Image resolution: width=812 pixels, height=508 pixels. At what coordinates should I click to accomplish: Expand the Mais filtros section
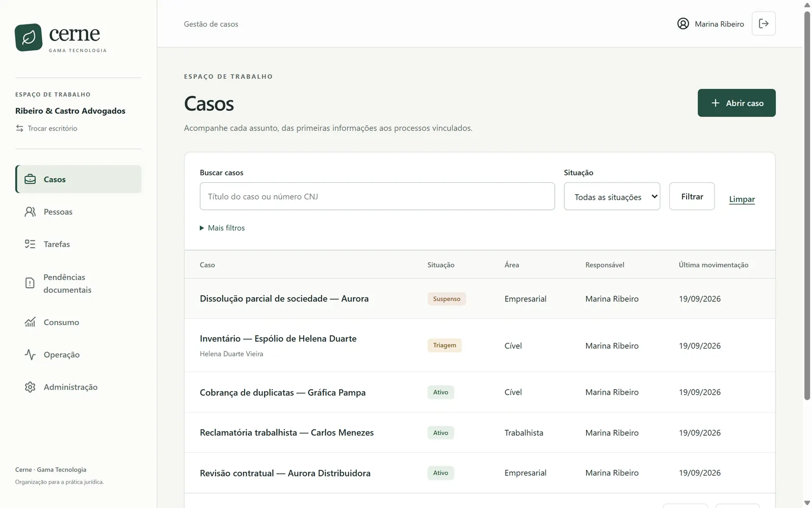[x=222, y=228]
